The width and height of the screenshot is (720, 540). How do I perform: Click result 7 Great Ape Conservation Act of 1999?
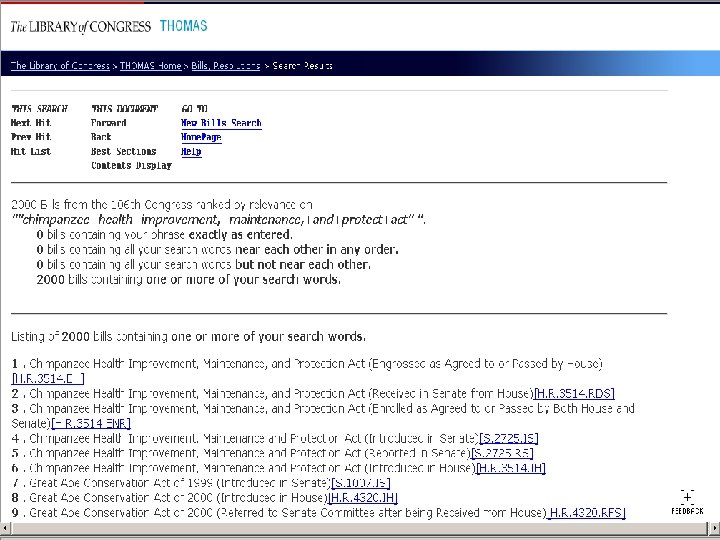(180, 483)
